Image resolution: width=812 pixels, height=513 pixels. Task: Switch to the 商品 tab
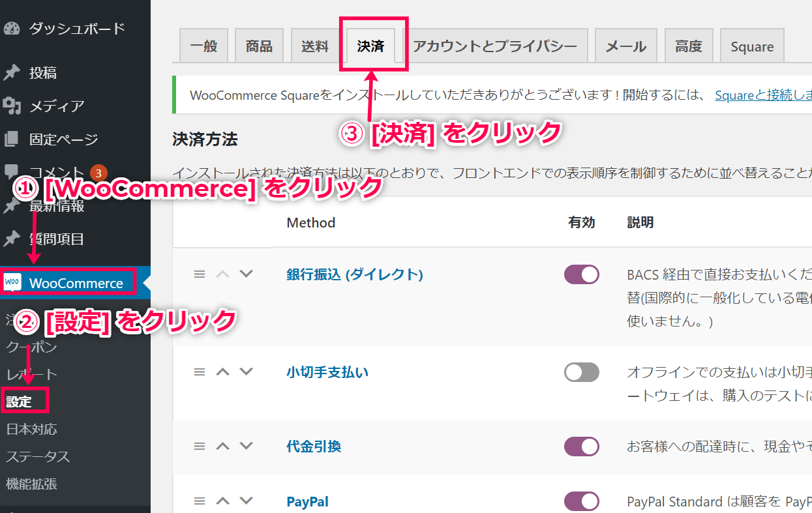[x=259, y=46]
